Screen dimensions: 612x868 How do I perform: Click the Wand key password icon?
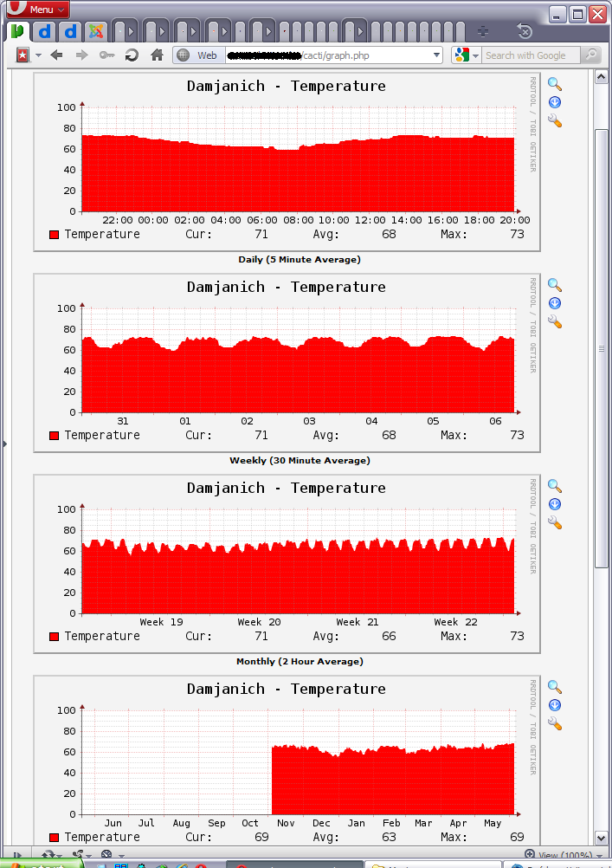(106, 55)
